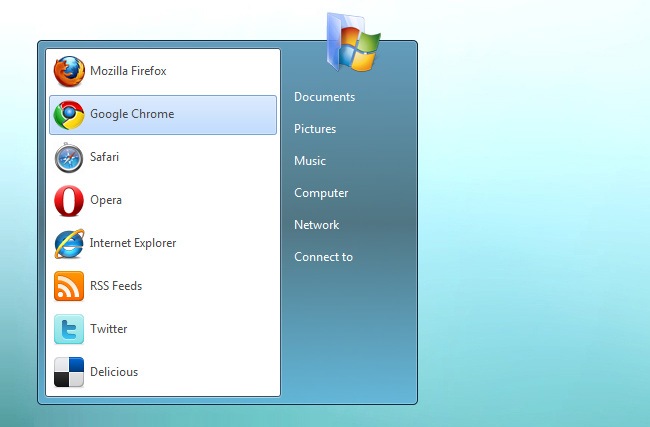
Task: Click the Internet Explorer blue e icon
Action: pos(69,244)
